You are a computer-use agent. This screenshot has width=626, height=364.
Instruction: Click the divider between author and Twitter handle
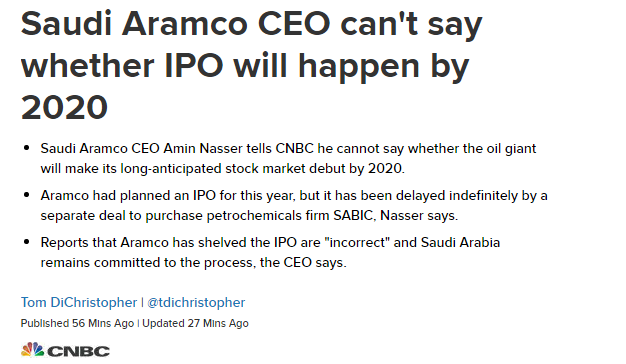coord(142,303)
